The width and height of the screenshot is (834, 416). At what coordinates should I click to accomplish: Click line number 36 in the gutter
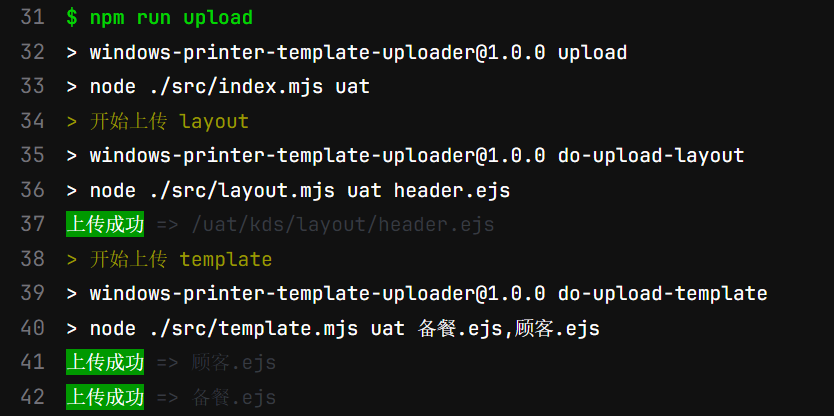[x=32, y=190]
